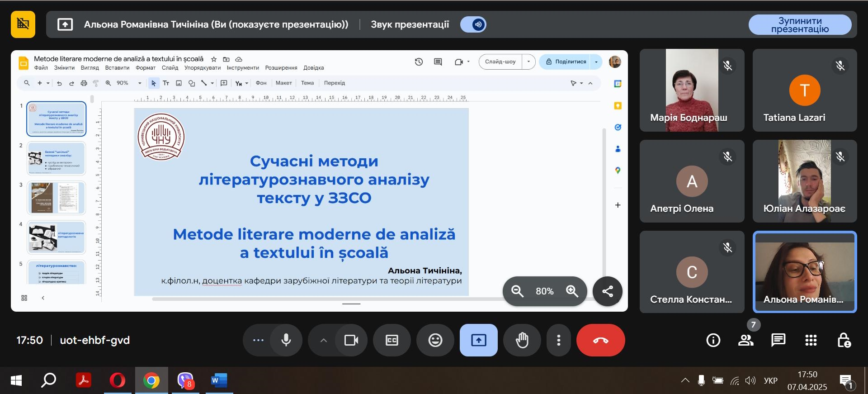This screenshot has height=394, width=868.
Task: Leave the call with red hang-up button
Action: (x=600, y=340)
